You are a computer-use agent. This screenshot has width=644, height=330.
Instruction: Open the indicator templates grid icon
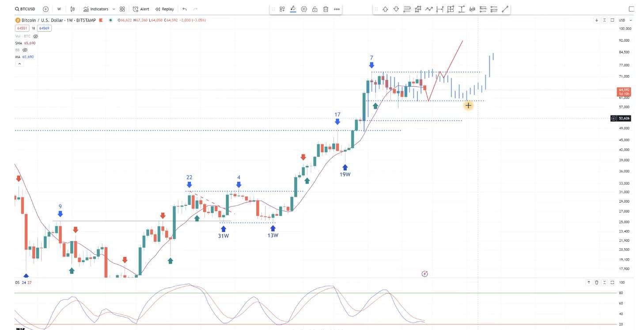coord(122,9)
